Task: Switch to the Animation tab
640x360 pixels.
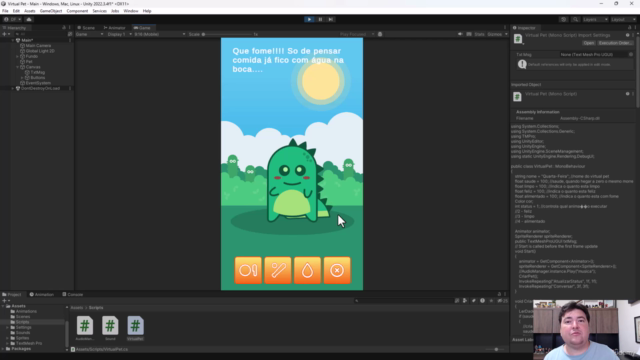Action: pos(42,294)
